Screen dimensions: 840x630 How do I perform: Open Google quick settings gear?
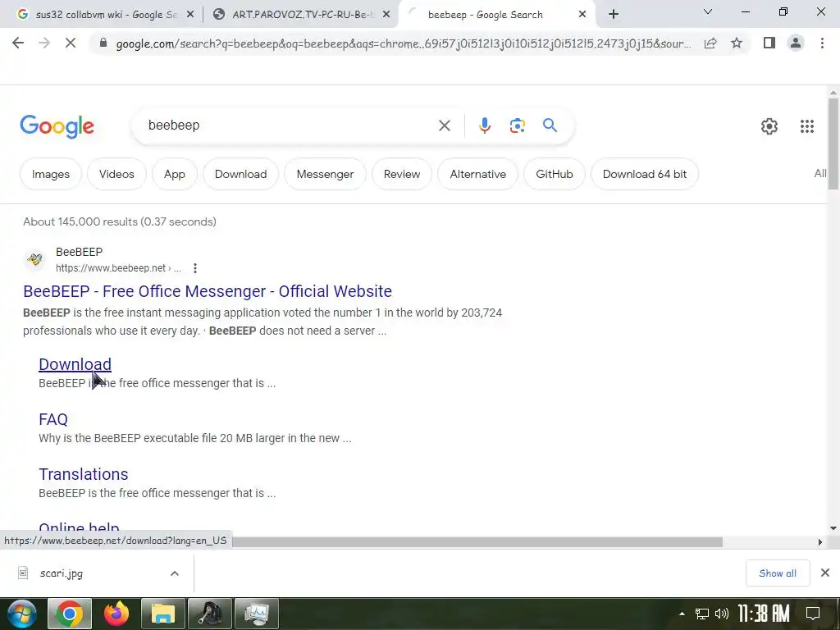coord(769,126)
